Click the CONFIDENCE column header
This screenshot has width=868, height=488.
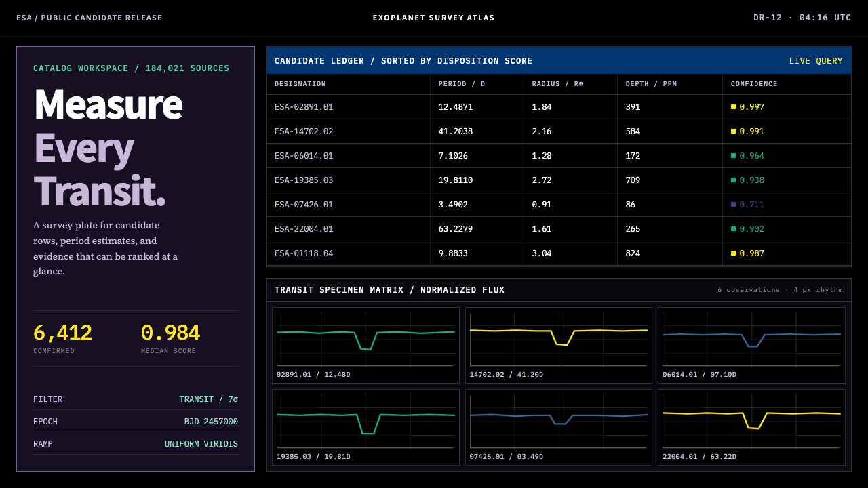click(x=754, y=84)
